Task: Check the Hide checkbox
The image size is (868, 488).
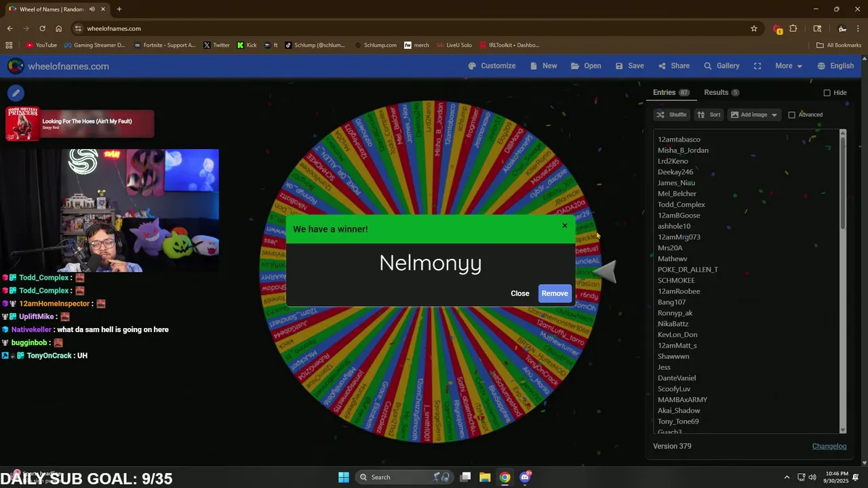Action: point(827,93)
